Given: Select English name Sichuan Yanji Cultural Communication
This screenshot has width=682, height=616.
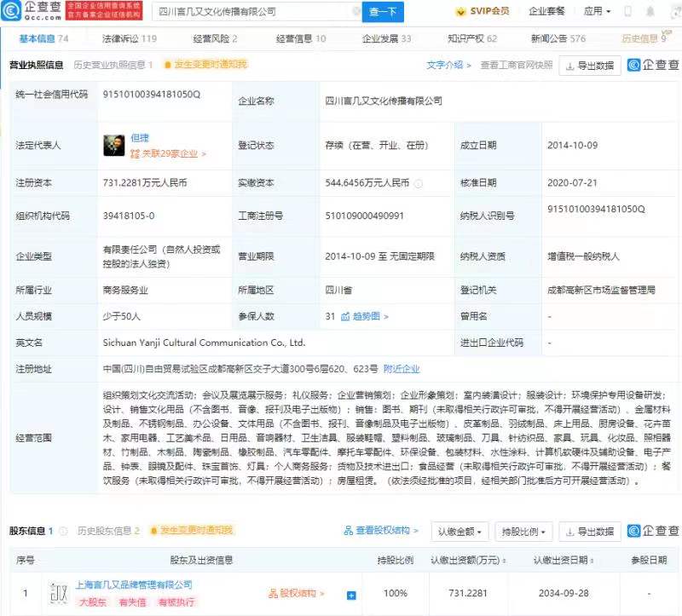Looking at the screenshot, I should pos(204,343).
